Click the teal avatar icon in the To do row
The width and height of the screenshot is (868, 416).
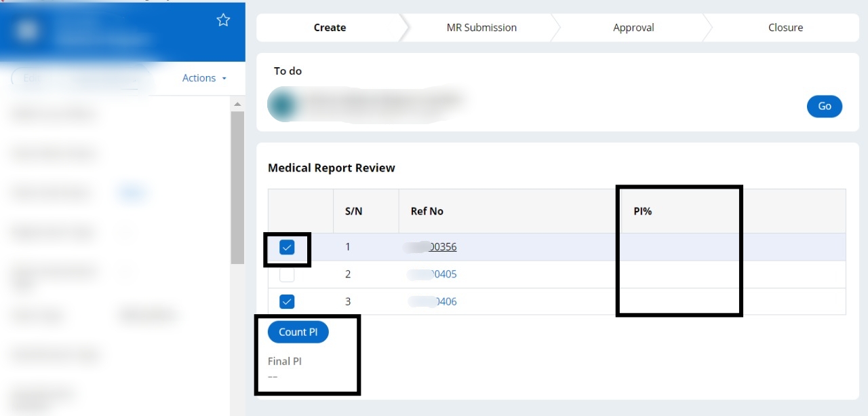280,104
